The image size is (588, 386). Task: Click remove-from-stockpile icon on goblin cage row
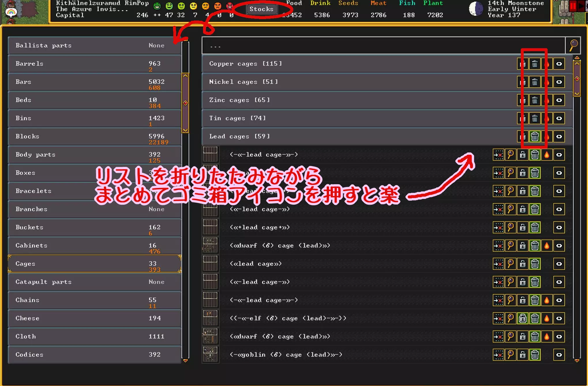pos(498,355)
